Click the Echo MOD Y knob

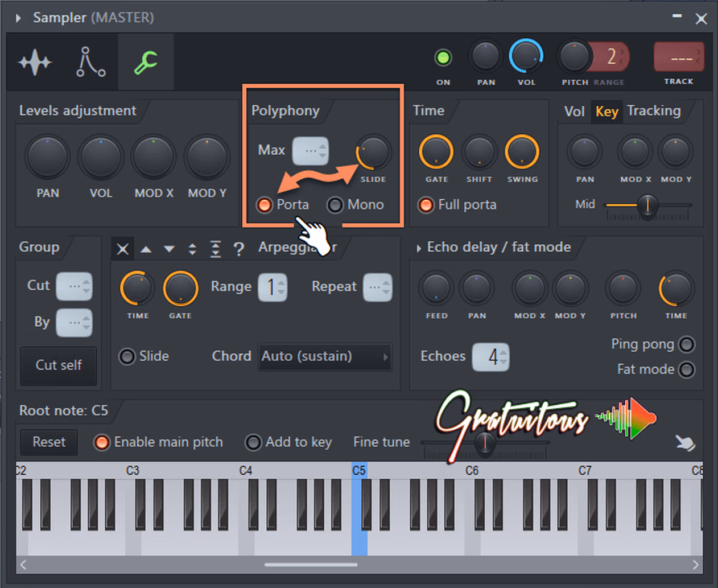(570, 289)
